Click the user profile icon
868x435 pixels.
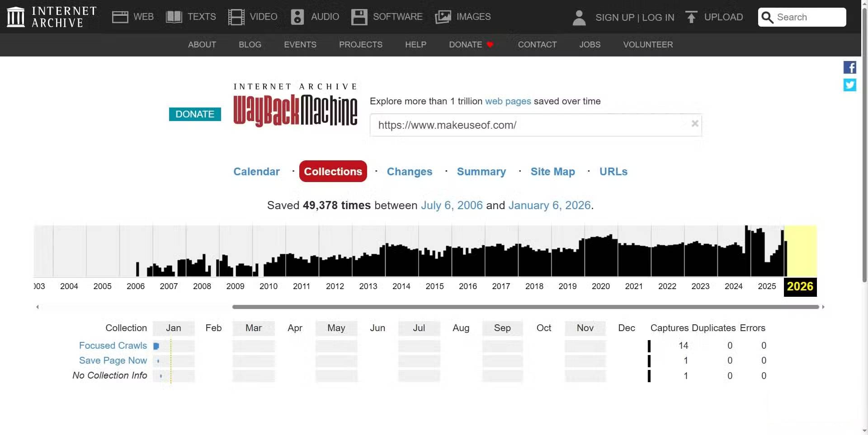578,19
